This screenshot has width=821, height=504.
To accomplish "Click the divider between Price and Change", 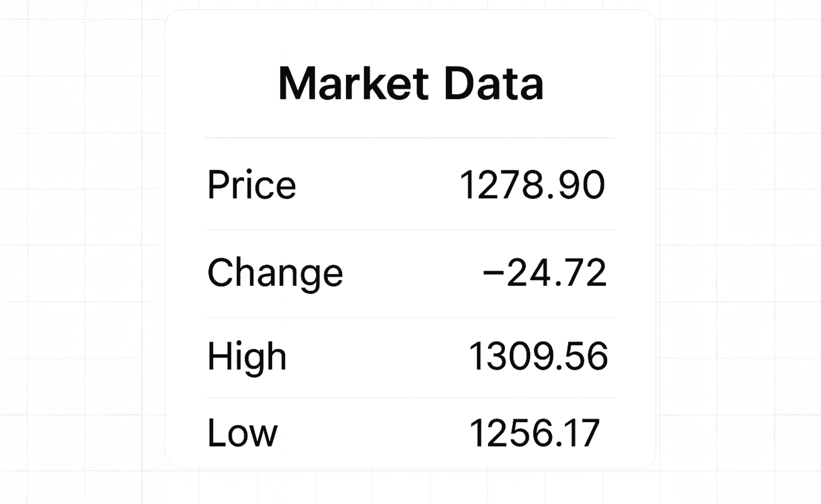I will (x=410, y=230).
